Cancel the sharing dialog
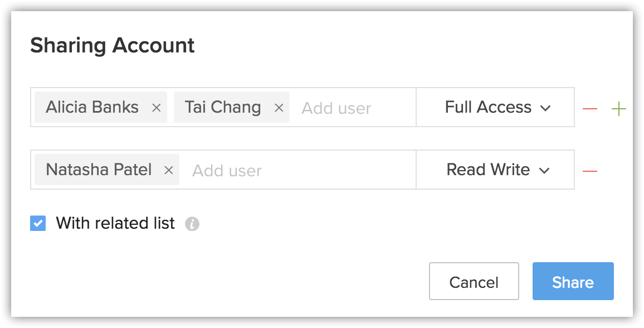The height and width of the screenshot is (328, 644). (x=474, y=282)
